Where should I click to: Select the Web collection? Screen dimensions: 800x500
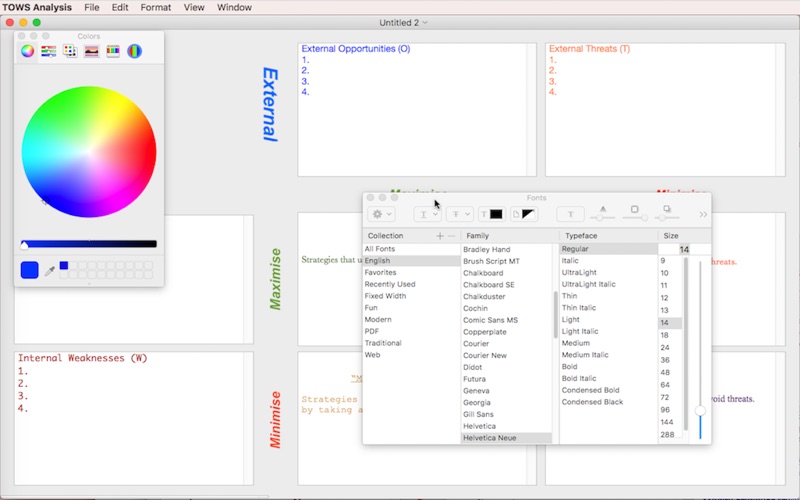[411, 355]
